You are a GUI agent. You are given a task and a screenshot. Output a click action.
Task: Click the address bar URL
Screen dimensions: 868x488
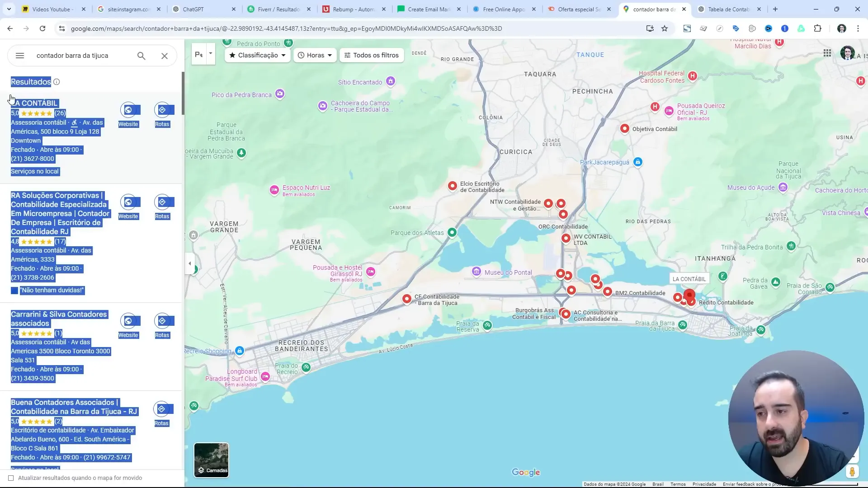pos(286,28)
